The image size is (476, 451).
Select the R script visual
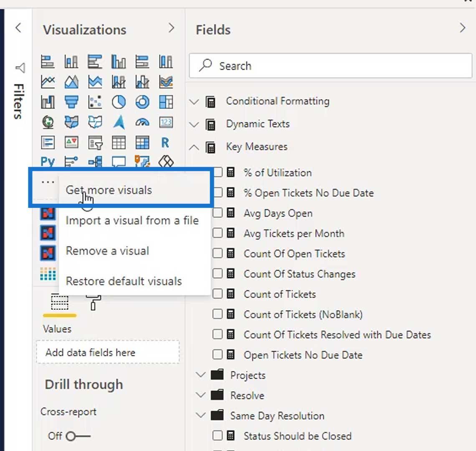(166, 142)
